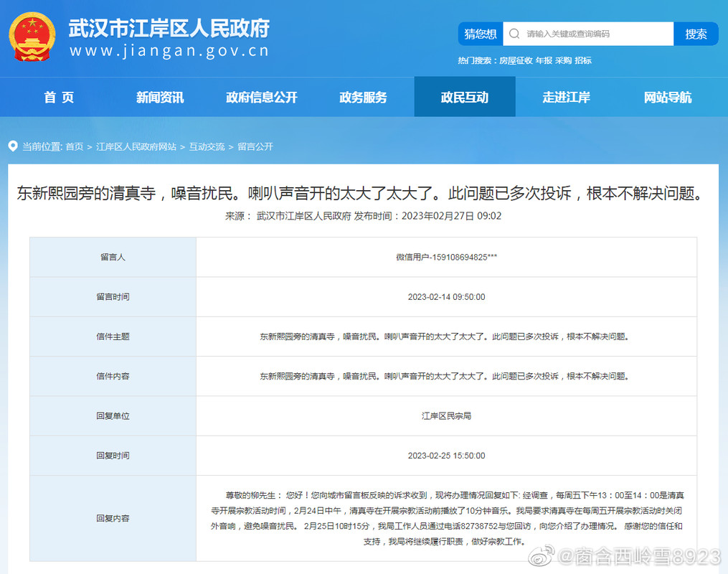Click hot search keyword 招标
728x574 pixels.
583,60
